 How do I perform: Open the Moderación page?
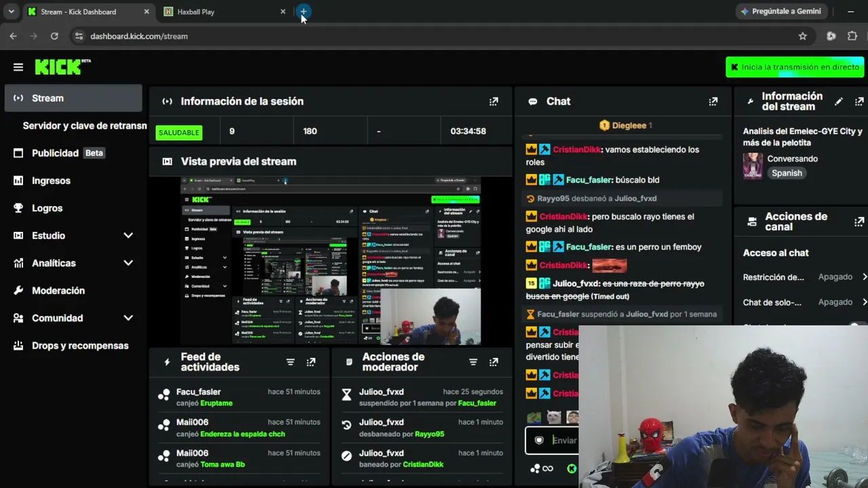coord(73,290)
